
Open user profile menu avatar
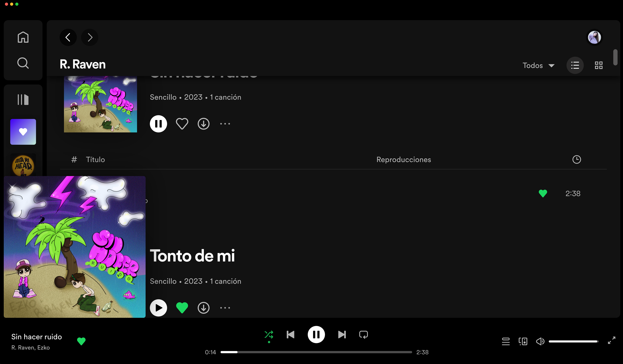pyautogui.click(x=594, y=37)
